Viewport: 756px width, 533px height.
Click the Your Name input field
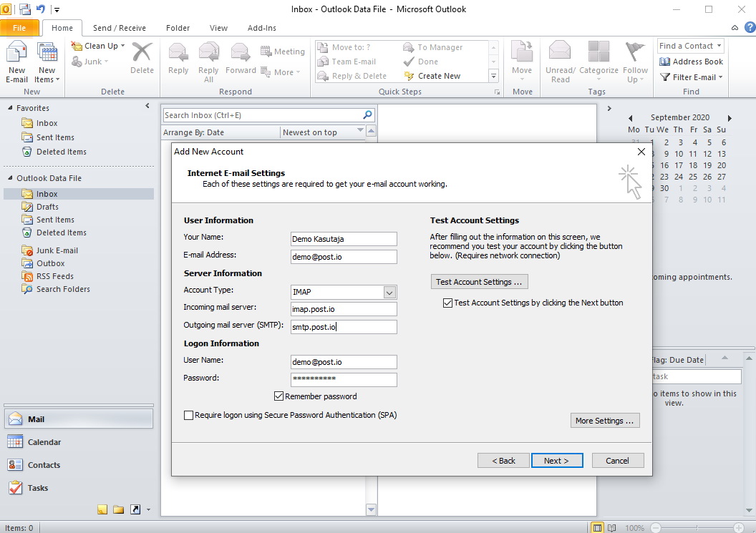pyautogui.click(x=344, y=238)
